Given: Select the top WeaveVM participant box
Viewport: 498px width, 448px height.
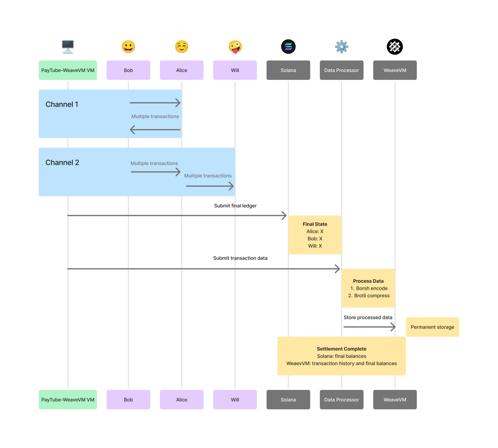Looking at the screenshot, I should coord(395,70).
